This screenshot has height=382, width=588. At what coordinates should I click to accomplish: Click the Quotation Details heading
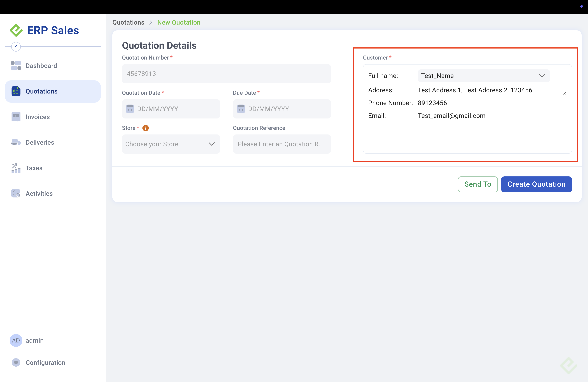pyautogui.click(x=159, y=46)
